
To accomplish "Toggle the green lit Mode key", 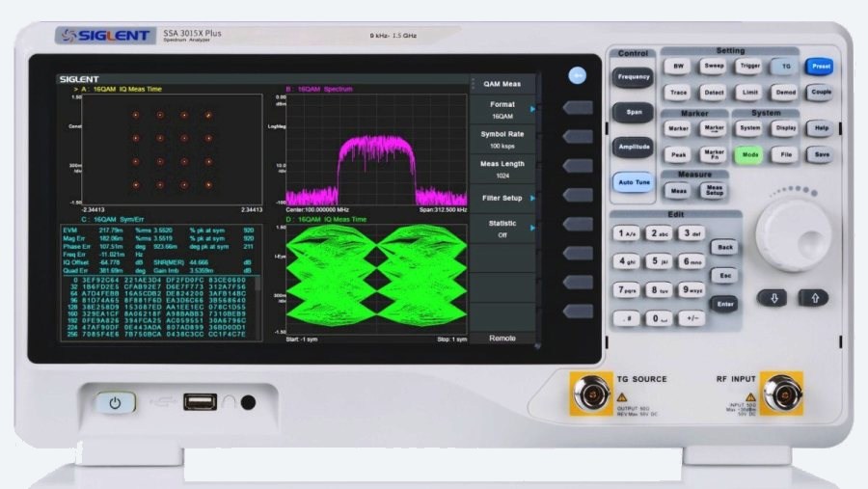I will (749, 154).
